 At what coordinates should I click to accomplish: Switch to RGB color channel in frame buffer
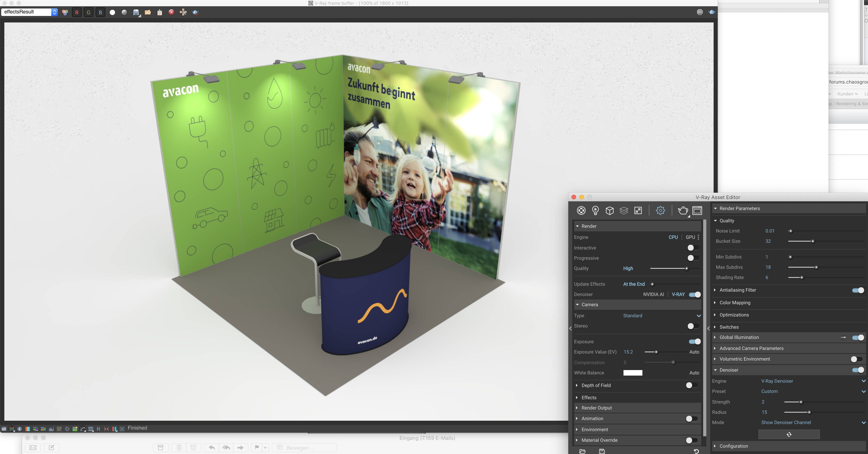pyautogui.click(x=65, y=12)
